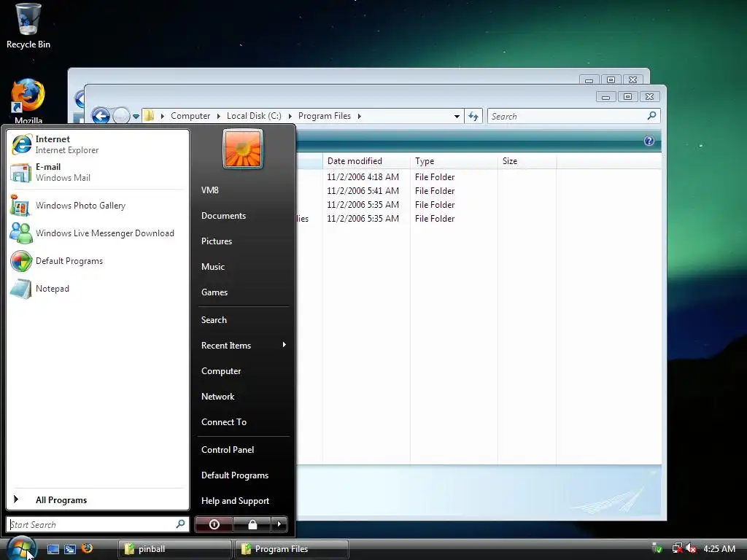
Task: Open address bar history dropdown
Action: click(457, 116)
